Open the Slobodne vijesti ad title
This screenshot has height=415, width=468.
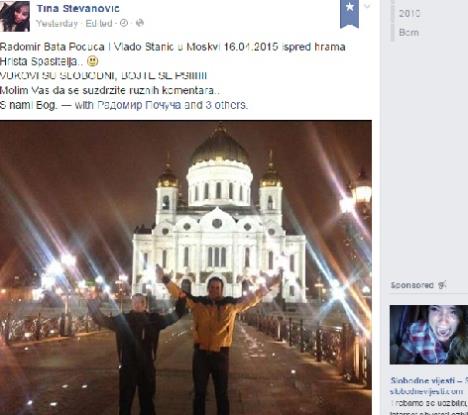[429, 380]
